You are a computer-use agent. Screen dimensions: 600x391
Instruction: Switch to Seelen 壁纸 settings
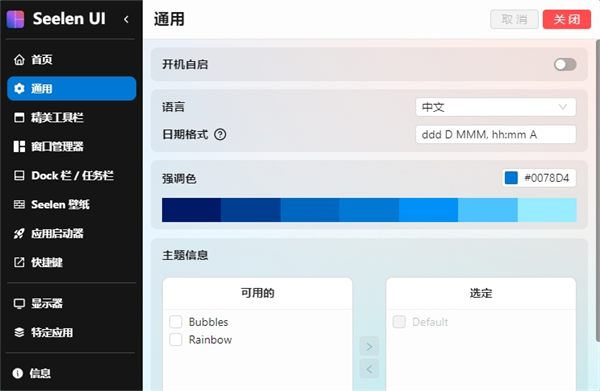[72, 204]
